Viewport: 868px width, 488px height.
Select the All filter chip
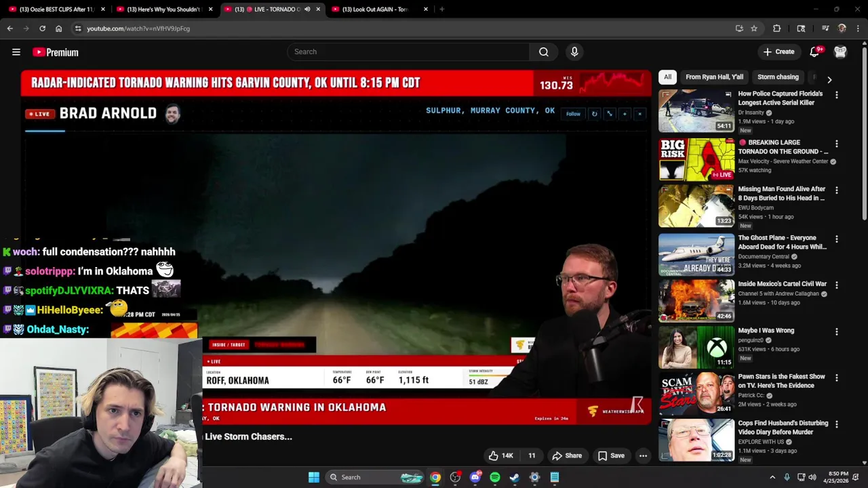point(667,77)
